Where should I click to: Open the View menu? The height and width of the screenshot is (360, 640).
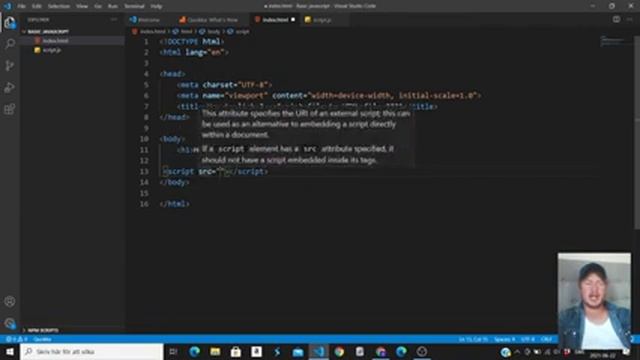coord(82,6)
